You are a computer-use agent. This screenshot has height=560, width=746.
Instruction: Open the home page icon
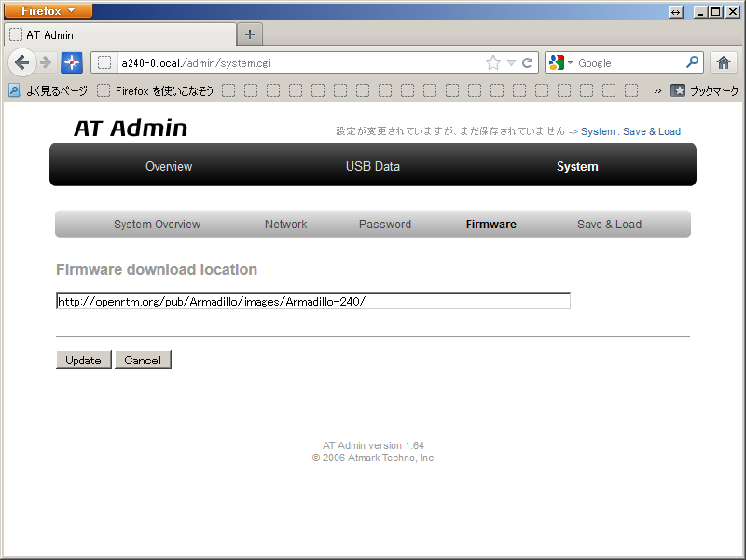(724, 62)
